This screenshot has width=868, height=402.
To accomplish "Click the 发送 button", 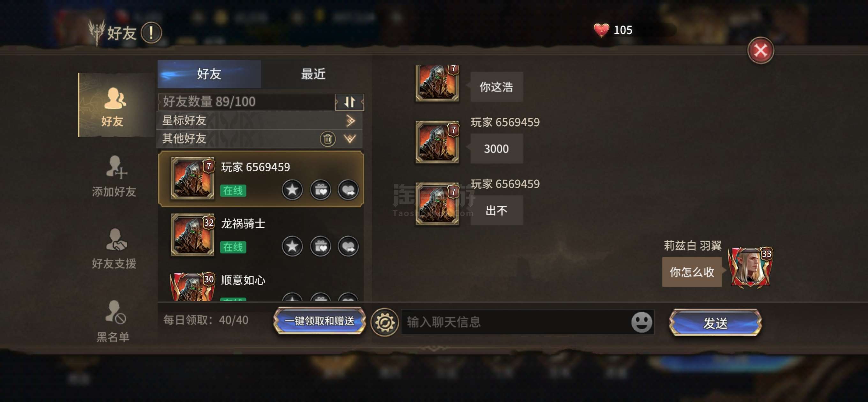I will click(715, 323).
